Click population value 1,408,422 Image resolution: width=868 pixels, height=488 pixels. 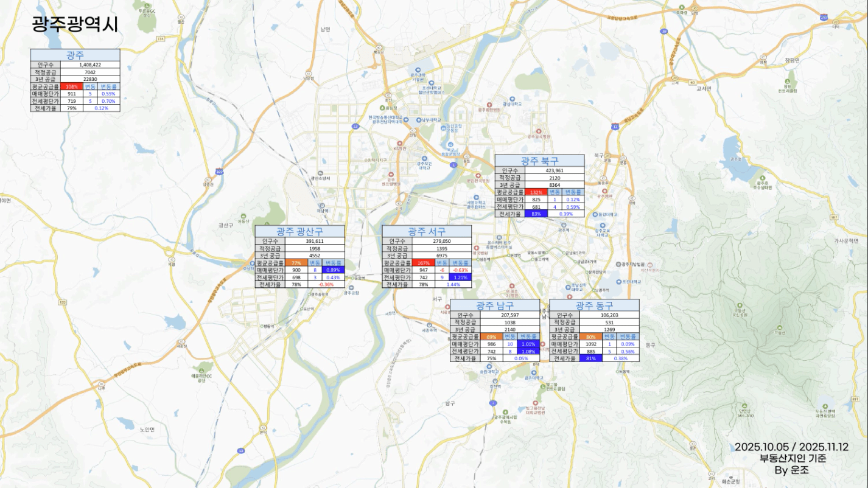[x=90, y=64]
